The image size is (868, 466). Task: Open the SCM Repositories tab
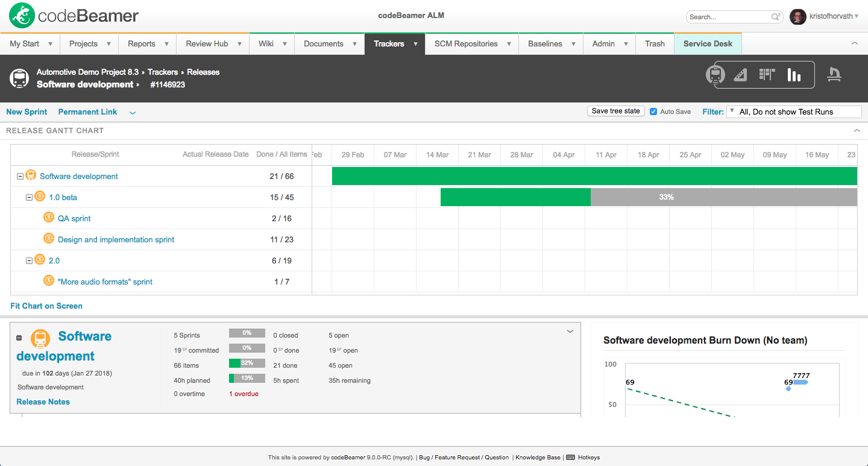tap(472, 44)
